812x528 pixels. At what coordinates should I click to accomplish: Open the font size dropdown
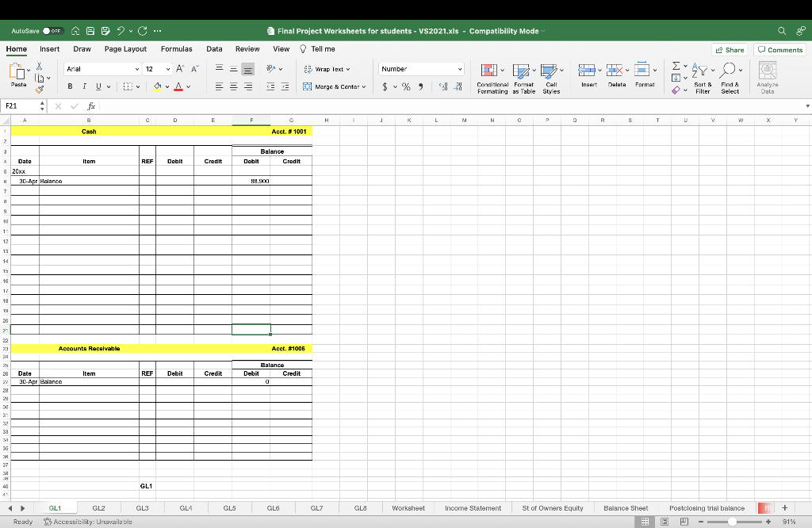pyautogui.click(x=167, y=69)
